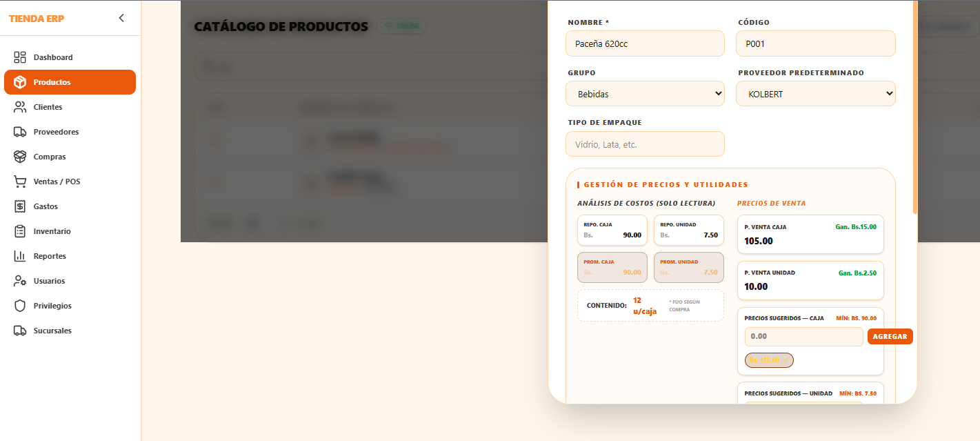Click the Productos box icon
This screenshot has height=441, width=980.
click(20, 82)
